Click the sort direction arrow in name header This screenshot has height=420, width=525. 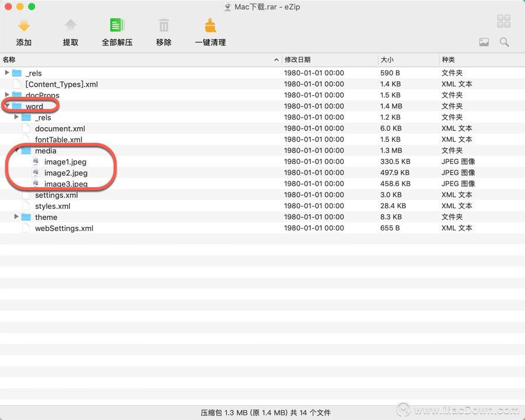(276, 60)
